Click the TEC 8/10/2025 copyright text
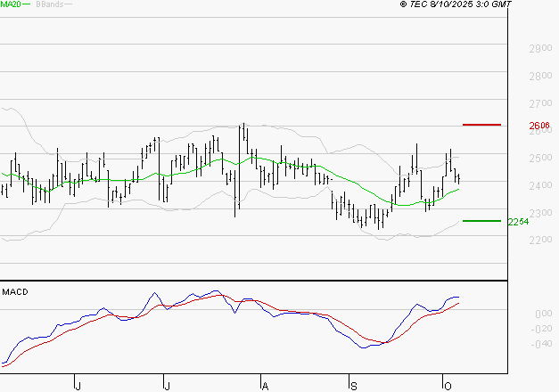 tap(456, 4)
